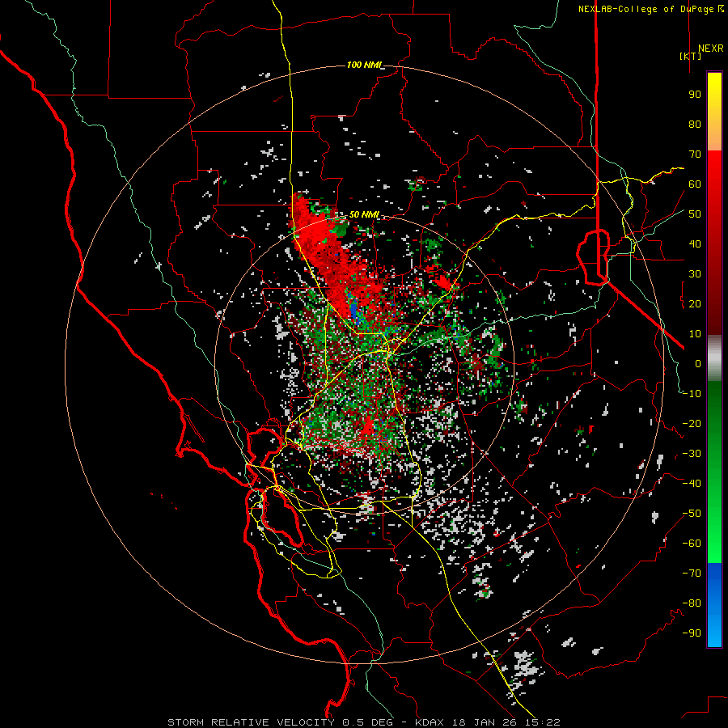Select the -10 scale label

692,394
